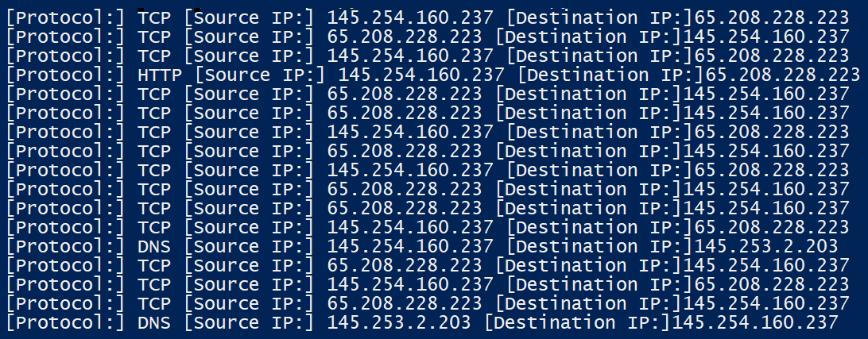Click DNS on the last output line
This screenshot has height=339, width=868.
point(154,323)
